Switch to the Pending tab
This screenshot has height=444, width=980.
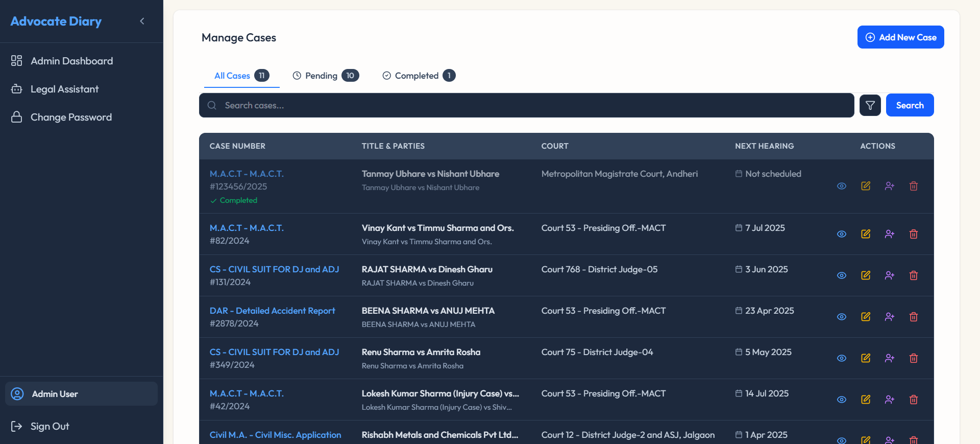tap(326, 76)
